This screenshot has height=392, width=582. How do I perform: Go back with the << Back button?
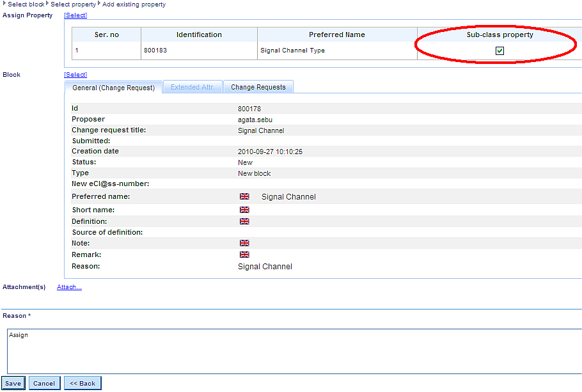click(x=83, y=383)
